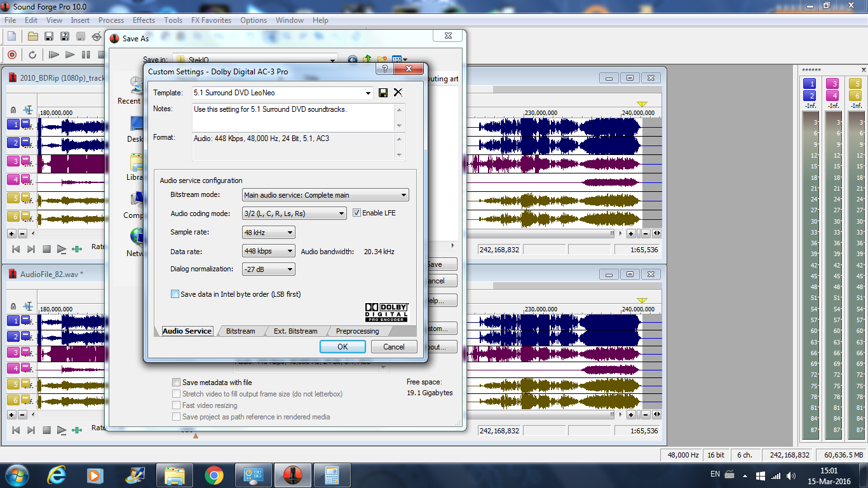Image resolution: width=868 pixels, height=488 pixels.
Task: Disable the Enable LFE checkbox
Action: coord(356,213)
